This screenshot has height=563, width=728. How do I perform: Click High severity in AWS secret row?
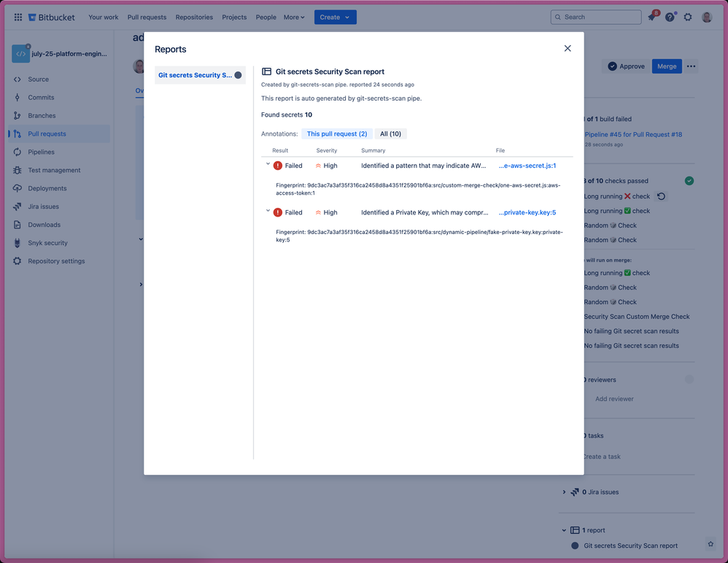pos(326,166)
